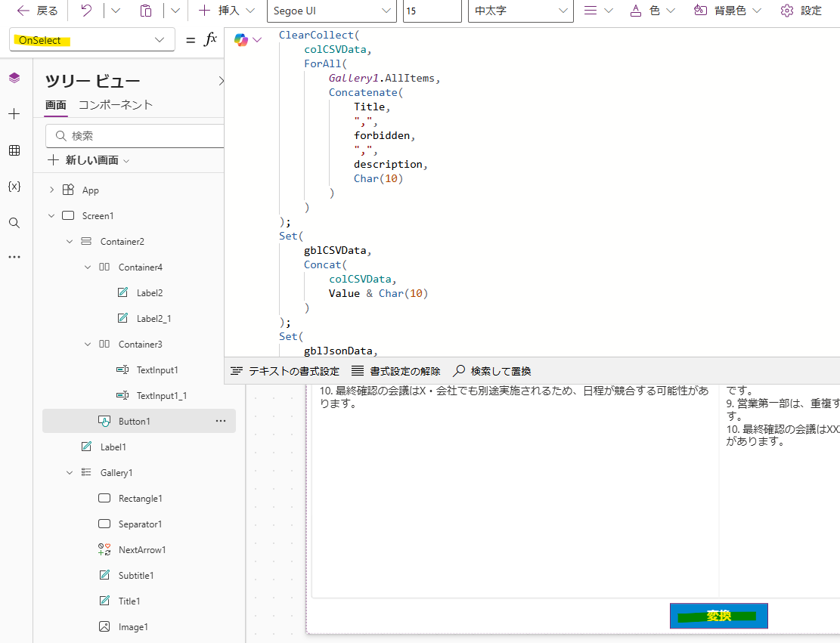Collapse the Screen1 node

point(51,216)
